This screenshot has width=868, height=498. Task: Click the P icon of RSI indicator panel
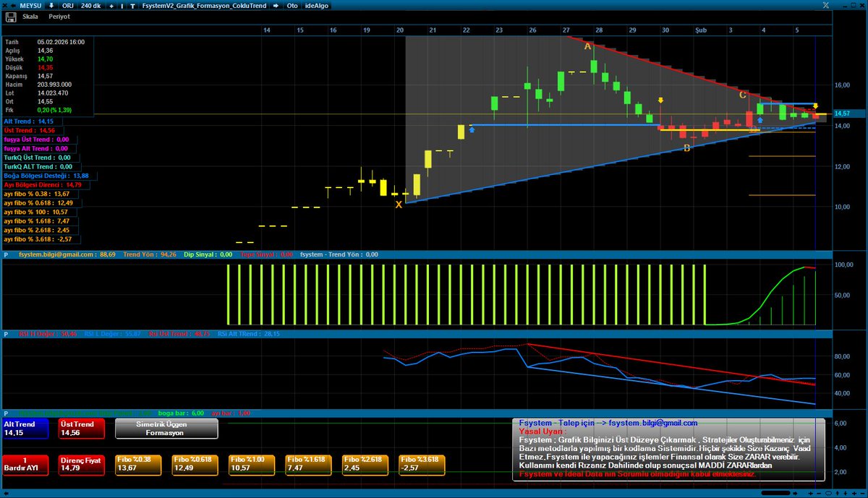tap(5, 334)
